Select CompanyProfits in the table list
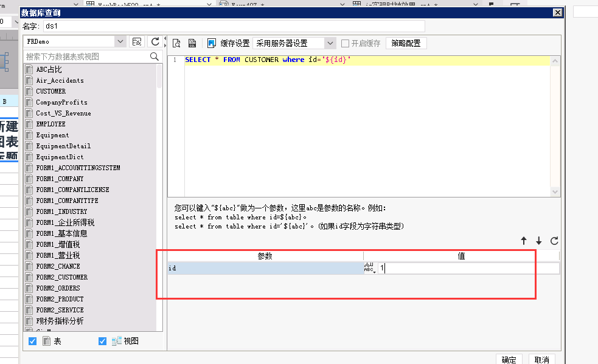Screen dimensions: 598x364 coord(62,102)
